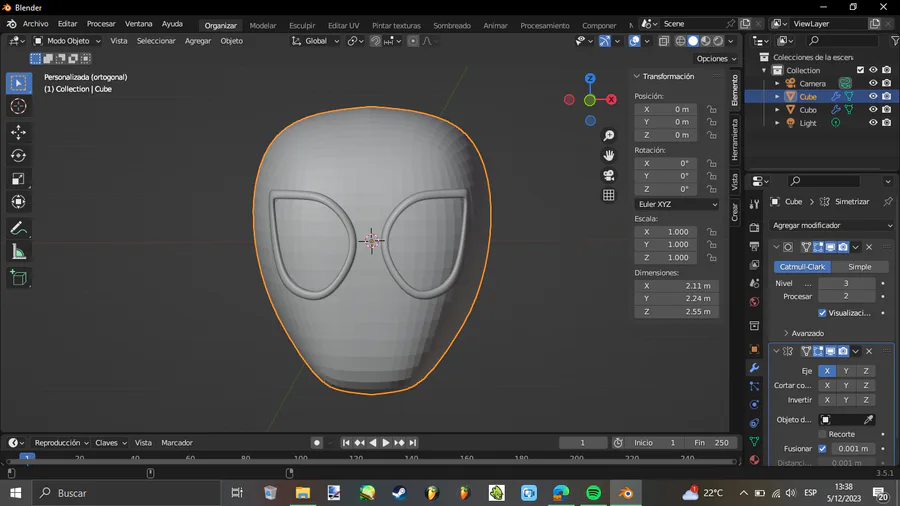
Task: Select the Scale tool in left toolbar
Action: [x=18, y=179]
